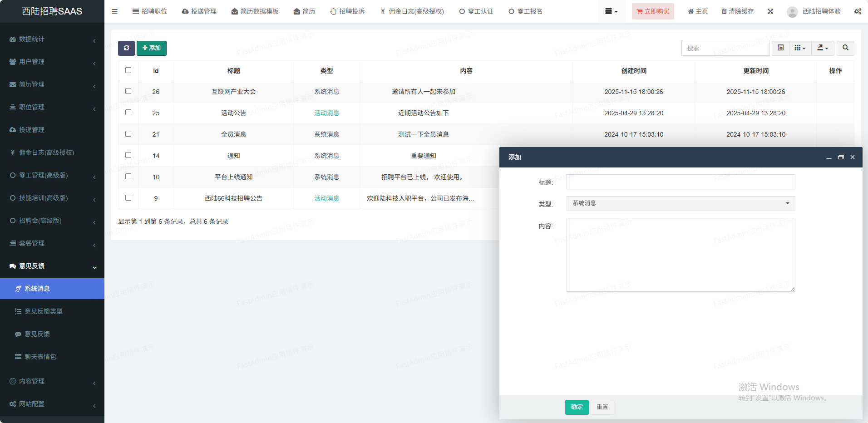
Task: Go to 主页 home icon
Action: 698,11
